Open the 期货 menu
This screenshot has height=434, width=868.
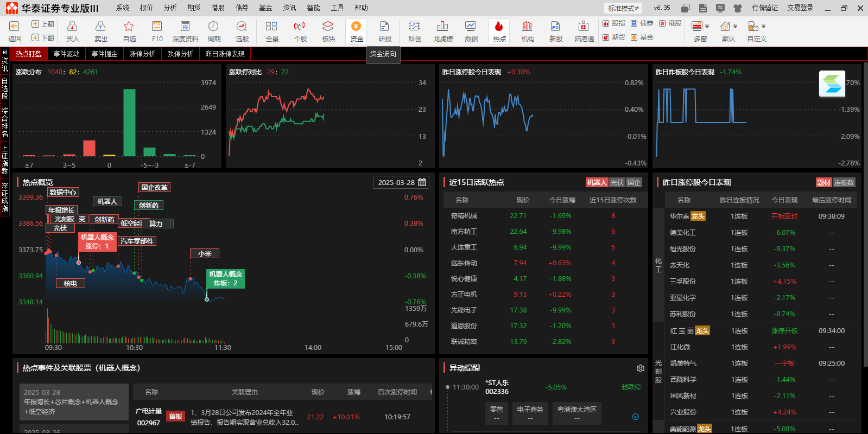[x=194, y=8]
